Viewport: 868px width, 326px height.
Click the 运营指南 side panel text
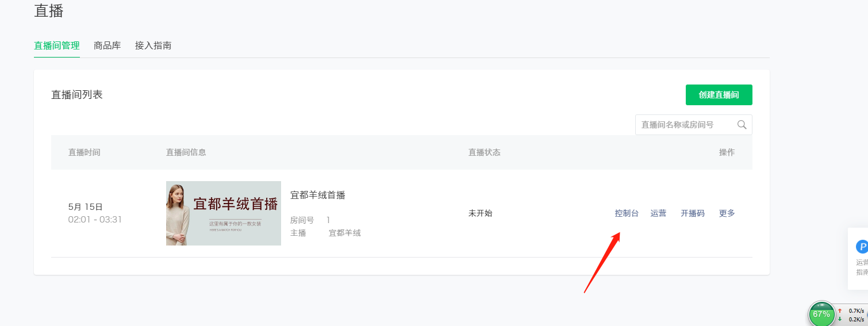tap(862, 267)
